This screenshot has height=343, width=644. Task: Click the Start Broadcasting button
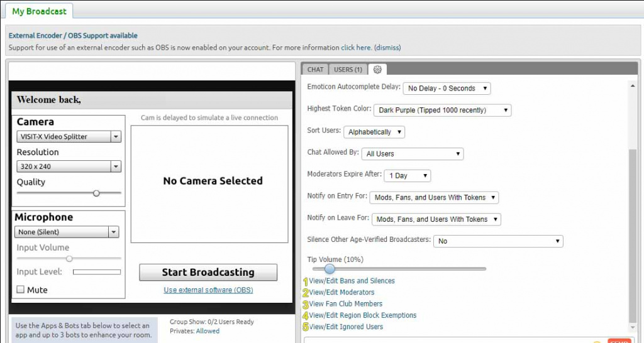point(208,272)
